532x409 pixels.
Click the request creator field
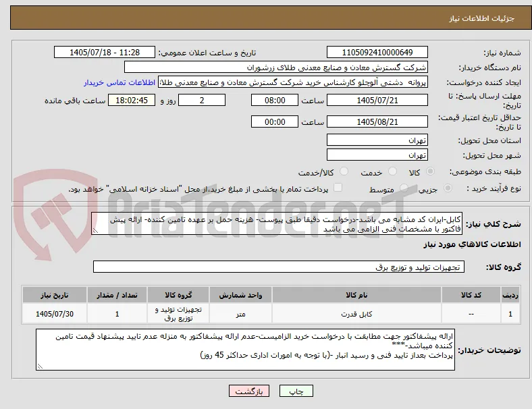coord(293,82)
